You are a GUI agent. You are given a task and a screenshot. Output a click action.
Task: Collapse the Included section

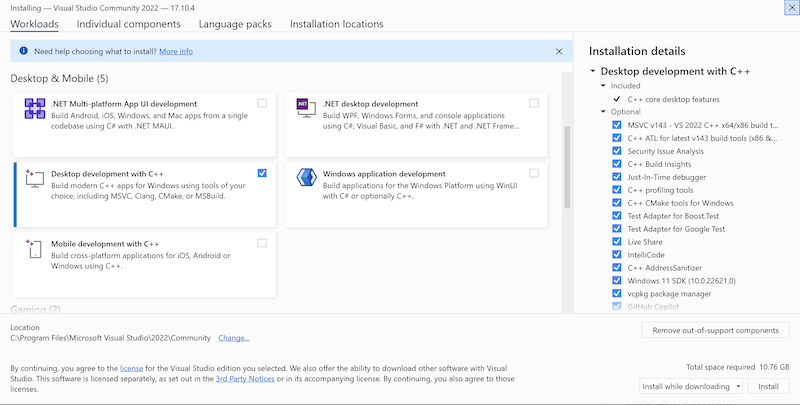[604, 86]
